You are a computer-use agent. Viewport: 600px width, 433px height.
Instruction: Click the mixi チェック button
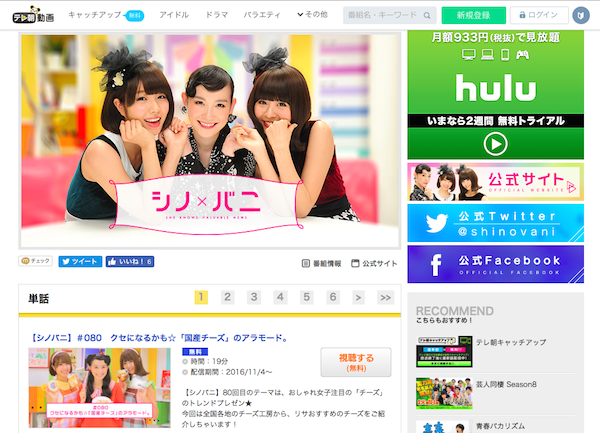pyautogui.click(x=35, y=262)
